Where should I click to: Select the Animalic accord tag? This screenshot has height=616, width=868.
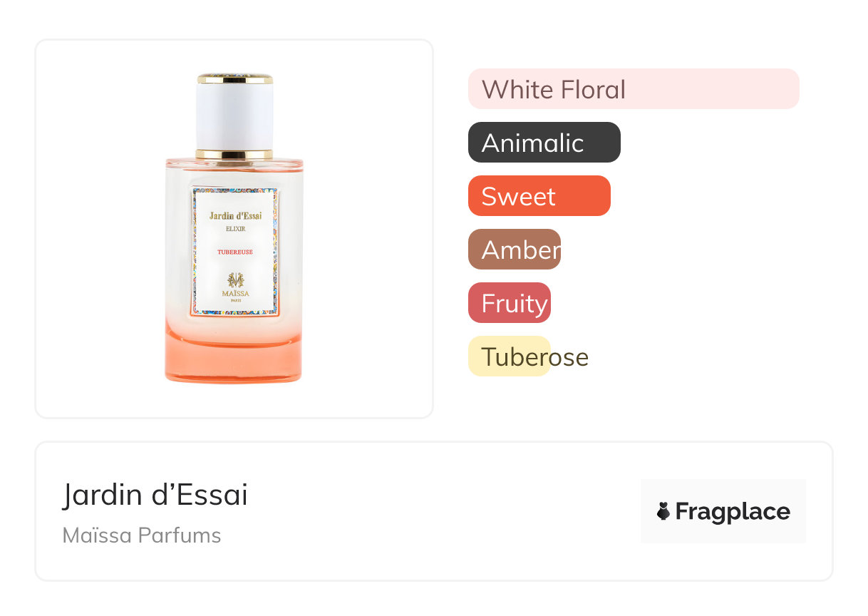pyautogui.click(x=544, y=143)
